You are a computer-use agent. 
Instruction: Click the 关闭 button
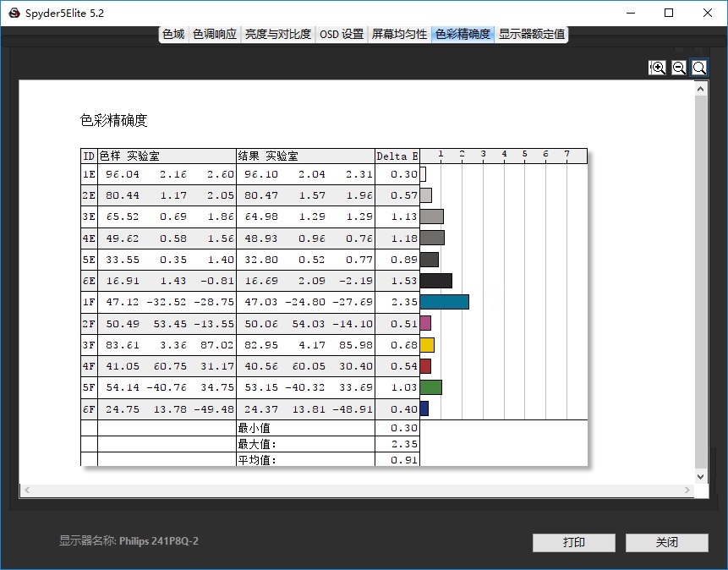tap(666, 542)
